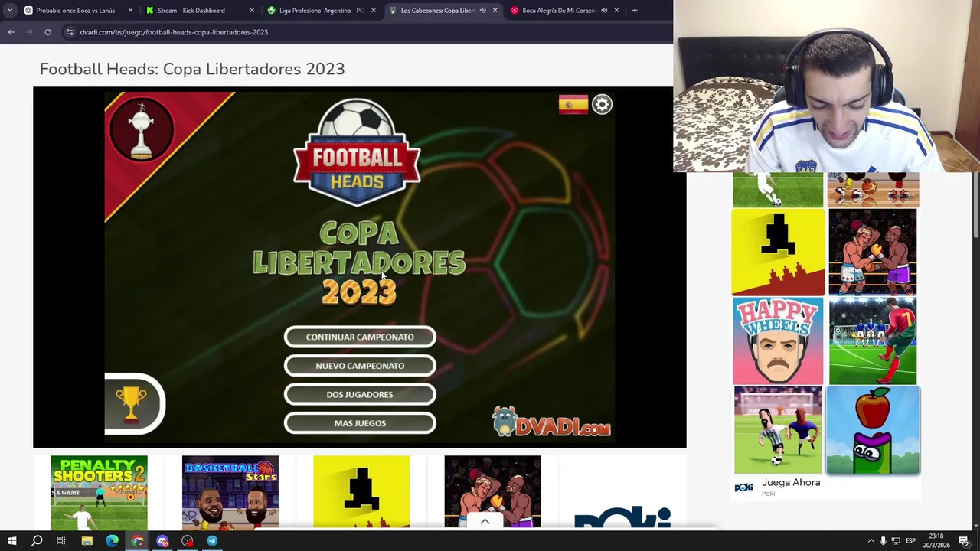Image resolution: width=980 pixels, height=551 pixels.
Task: Open Happy Wheels game in sidebar
Action: point(778,341)
